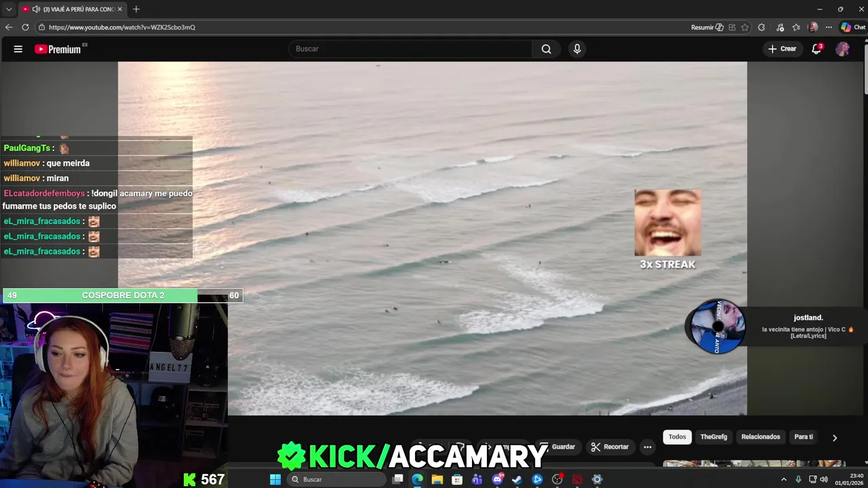
Task: Reload the page with refresh icon
Action: pyautogui.click(x=25, y=27)
